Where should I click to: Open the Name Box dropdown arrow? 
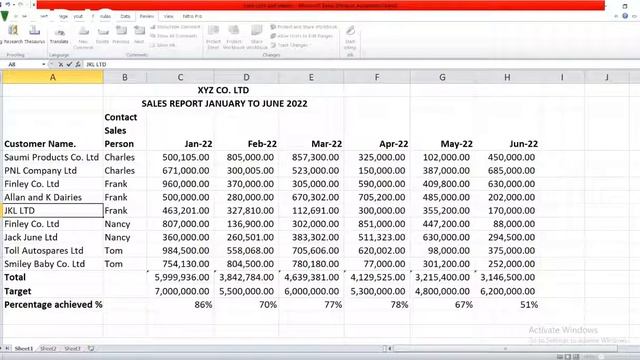point(44,64)
